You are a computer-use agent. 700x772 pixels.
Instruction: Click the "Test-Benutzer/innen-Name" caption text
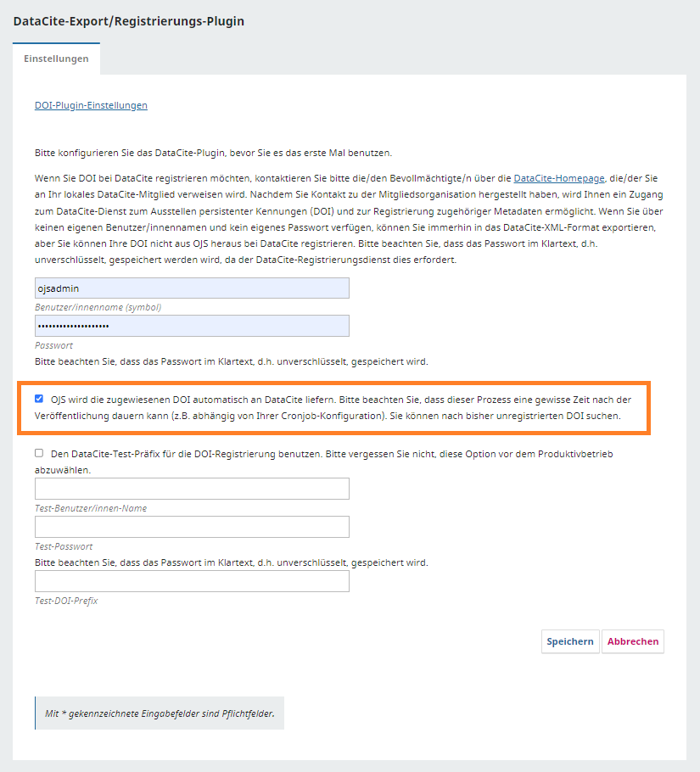pos(91,508)
